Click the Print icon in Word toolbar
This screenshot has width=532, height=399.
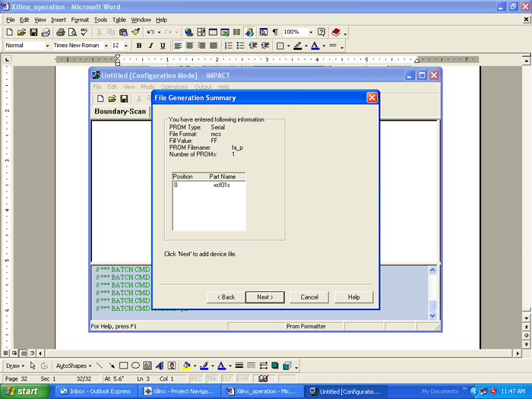(60, 32)
